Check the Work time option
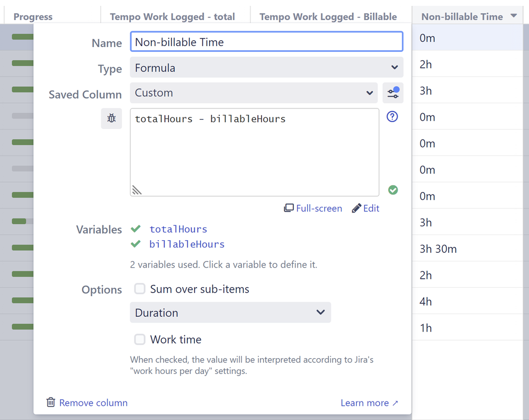Viewport: 529px width, 420px height. point(140,339)
